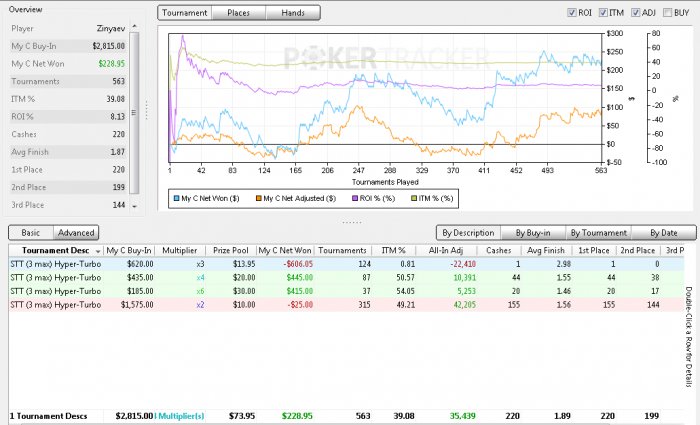This screenshot has width=700, height=425.
Task: Disable the ADJ checkbox
Action: [637, 13]
